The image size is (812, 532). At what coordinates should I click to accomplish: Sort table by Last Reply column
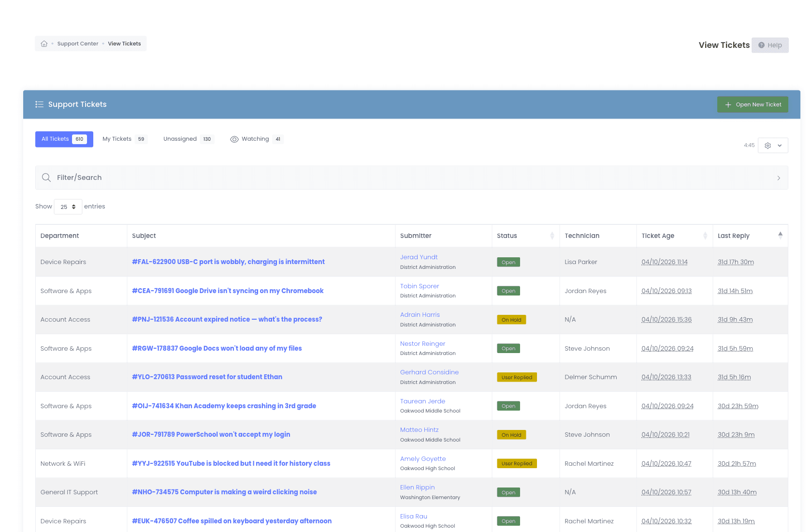point(750,236)
